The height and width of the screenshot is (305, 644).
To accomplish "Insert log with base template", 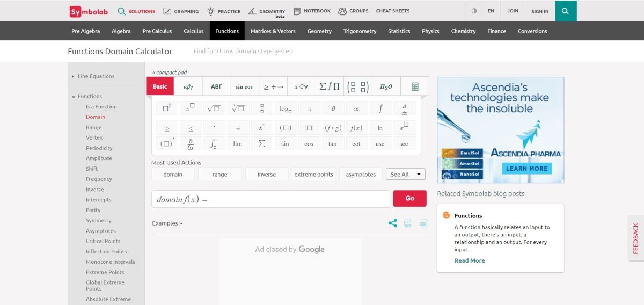I will tap(286, 108).
